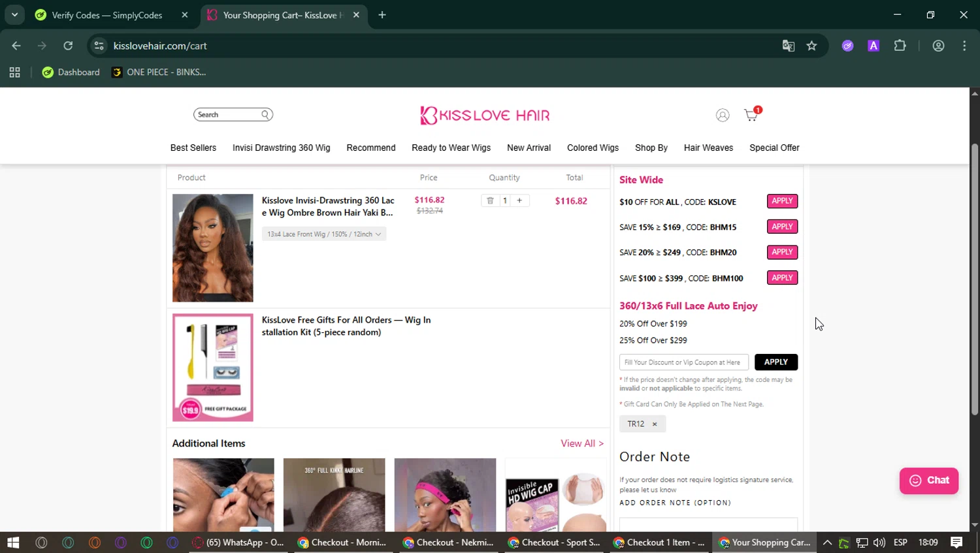Click the KissLove Hair logo

pos(485,115)
